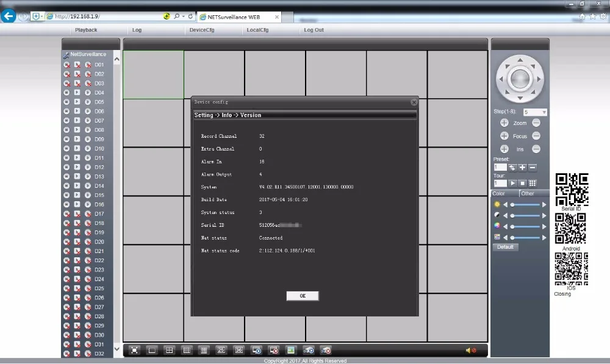Close the Device config dialog
Viewport: 610px width, 364px height.
point(414,102)
